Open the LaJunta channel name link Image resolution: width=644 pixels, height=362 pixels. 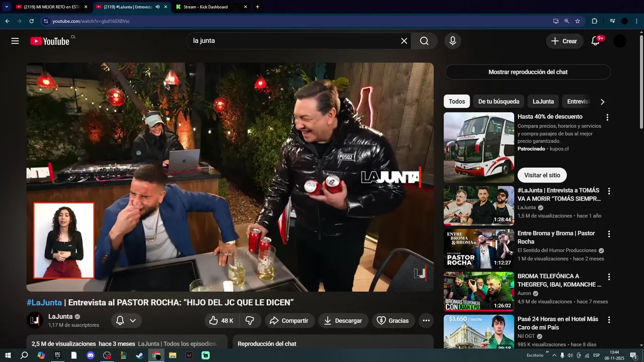pos(60,317)
